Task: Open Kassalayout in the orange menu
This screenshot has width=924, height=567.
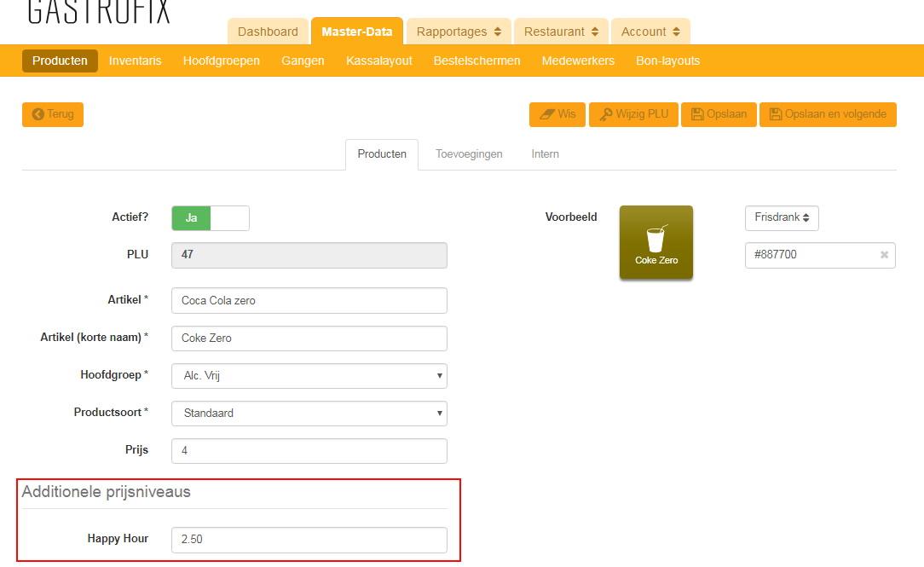Action: tap(378, 61)
